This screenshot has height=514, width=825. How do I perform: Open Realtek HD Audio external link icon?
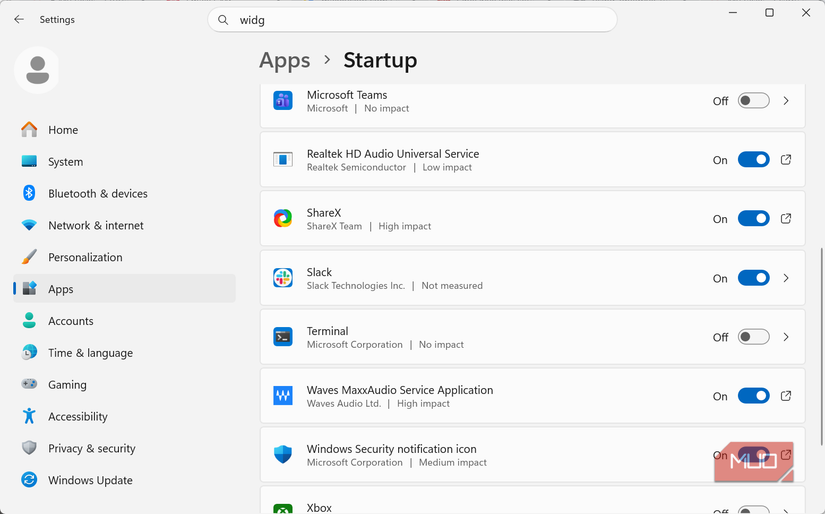tap(786, 159)
